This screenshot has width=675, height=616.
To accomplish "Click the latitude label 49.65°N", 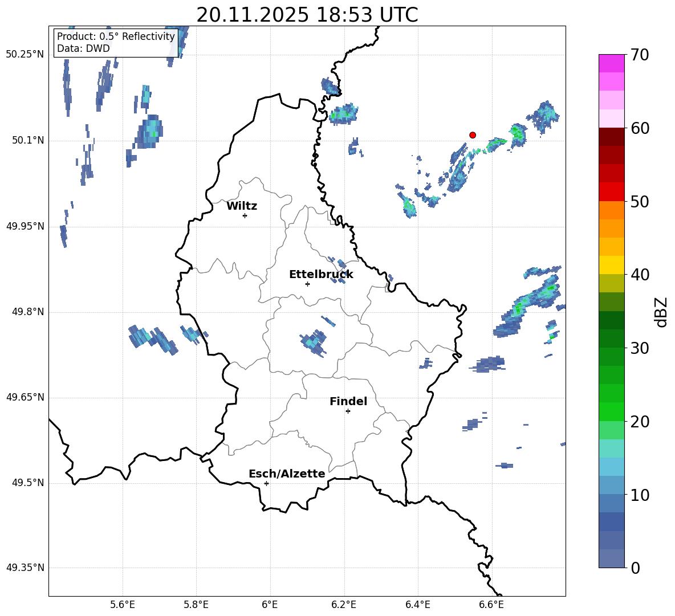I will pyautogui.click(x=25, y=397).
